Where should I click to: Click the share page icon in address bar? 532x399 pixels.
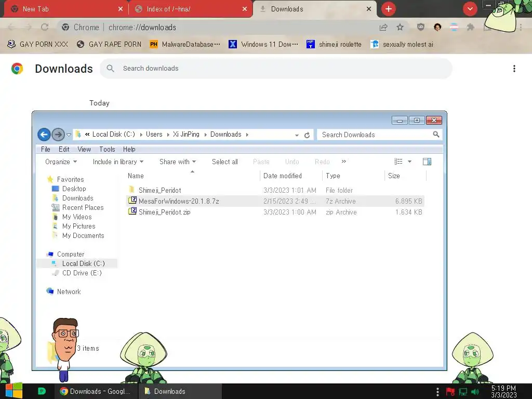pyautogui.click(x=383, y=27)
